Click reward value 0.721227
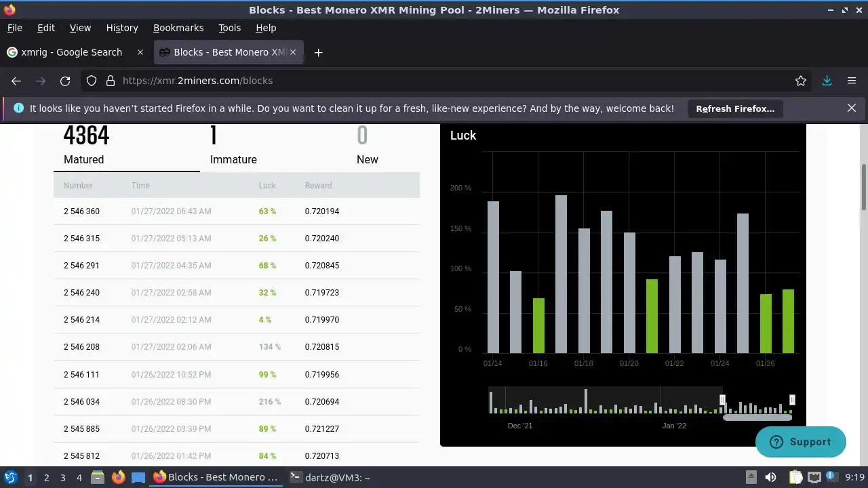 (322, 429)
